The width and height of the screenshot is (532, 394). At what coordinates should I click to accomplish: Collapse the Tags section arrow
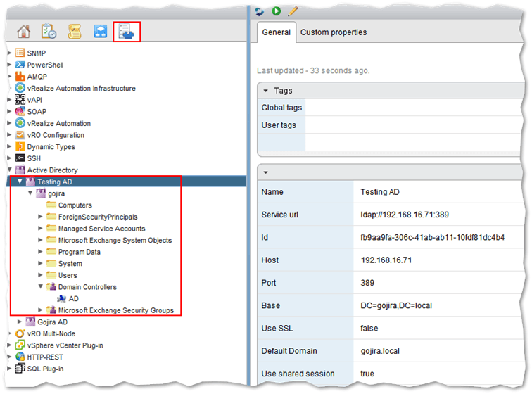click(x=266, y=91)
